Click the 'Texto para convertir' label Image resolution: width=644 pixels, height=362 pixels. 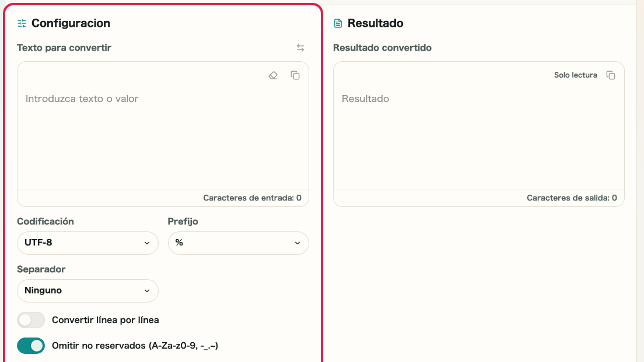(x=64, y=48)
